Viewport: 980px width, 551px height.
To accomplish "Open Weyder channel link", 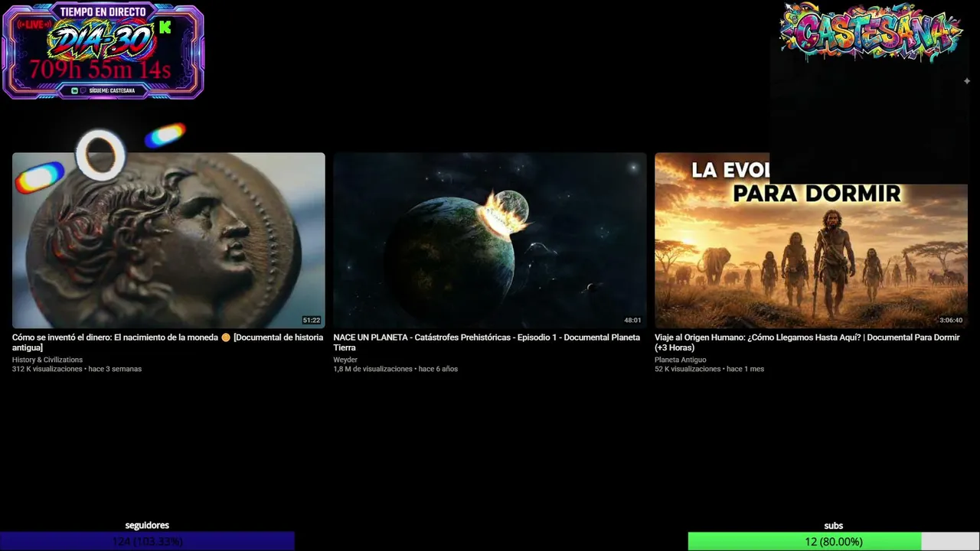I will tap(345, 360).
